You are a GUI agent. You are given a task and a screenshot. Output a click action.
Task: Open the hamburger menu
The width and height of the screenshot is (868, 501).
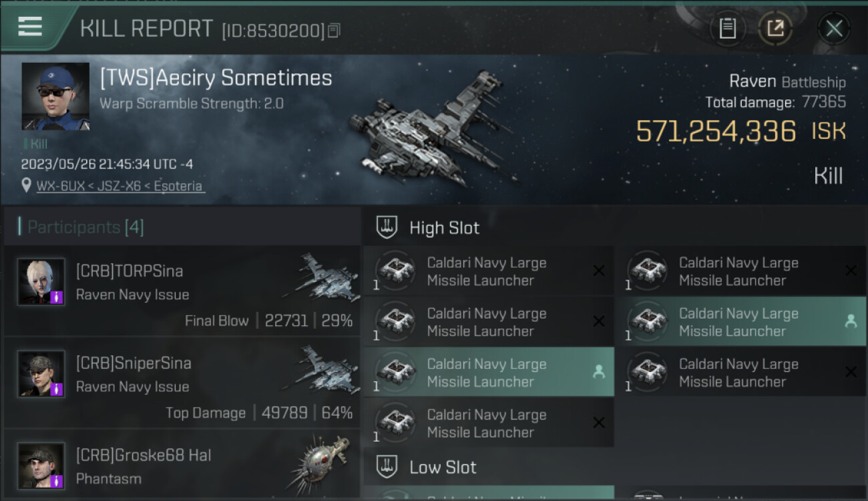point(31,27)
